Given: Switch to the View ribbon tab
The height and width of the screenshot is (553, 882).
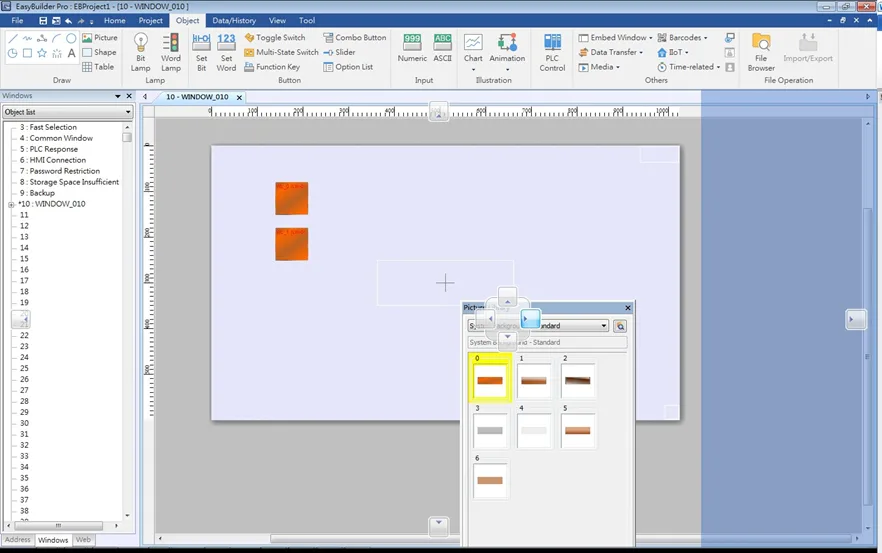Looking at the screenshot, I should pos(277,21).
